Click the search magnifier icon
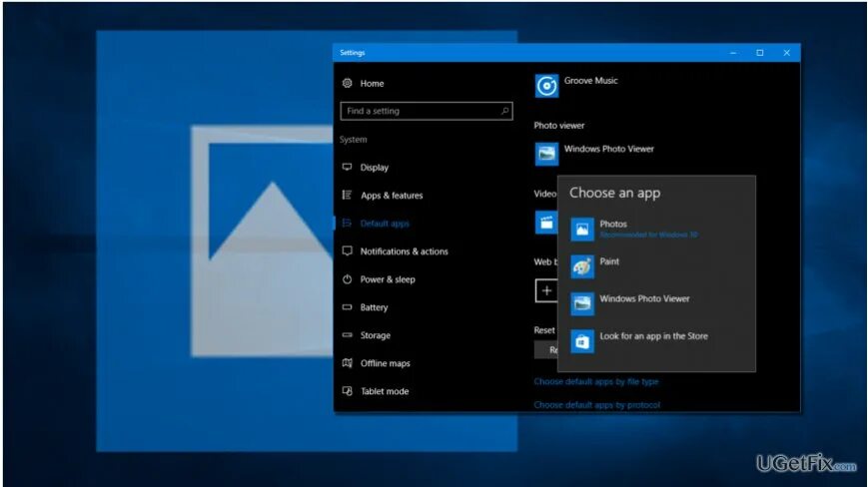 (504, 111)
